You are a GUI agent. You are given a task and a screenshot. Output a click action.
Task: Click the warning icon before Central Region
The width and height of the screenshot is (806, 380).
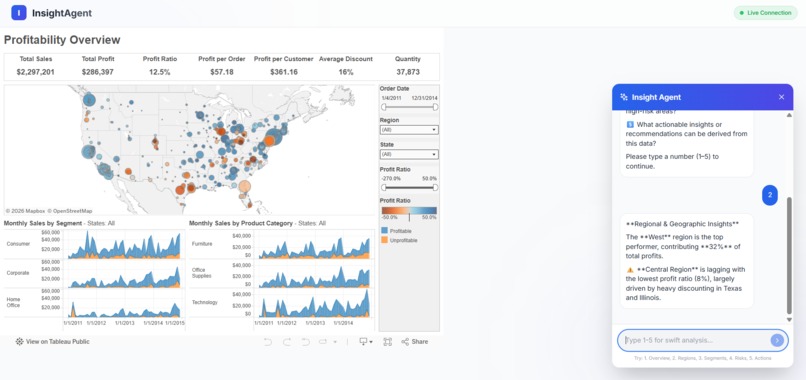click(x=630, y=269)
